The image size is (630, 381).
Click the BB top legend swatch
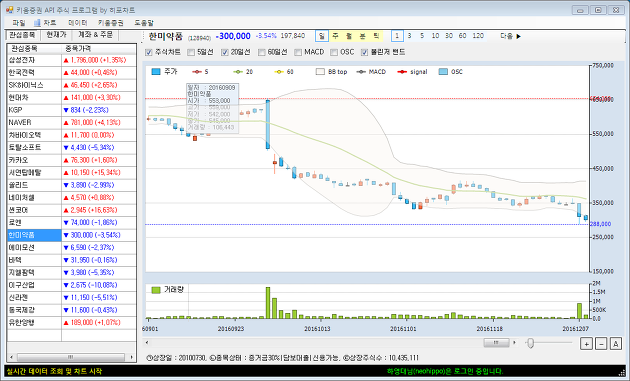(320, 72)
